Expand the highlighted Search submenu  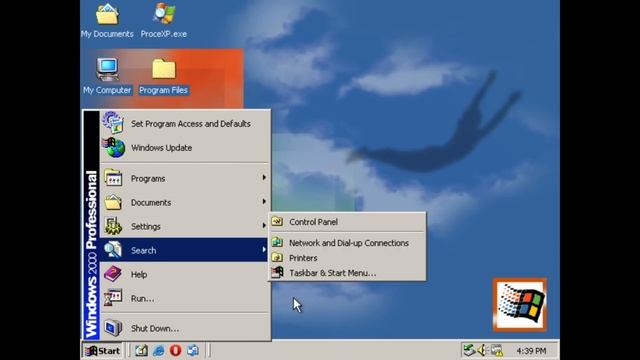(185, 250)
